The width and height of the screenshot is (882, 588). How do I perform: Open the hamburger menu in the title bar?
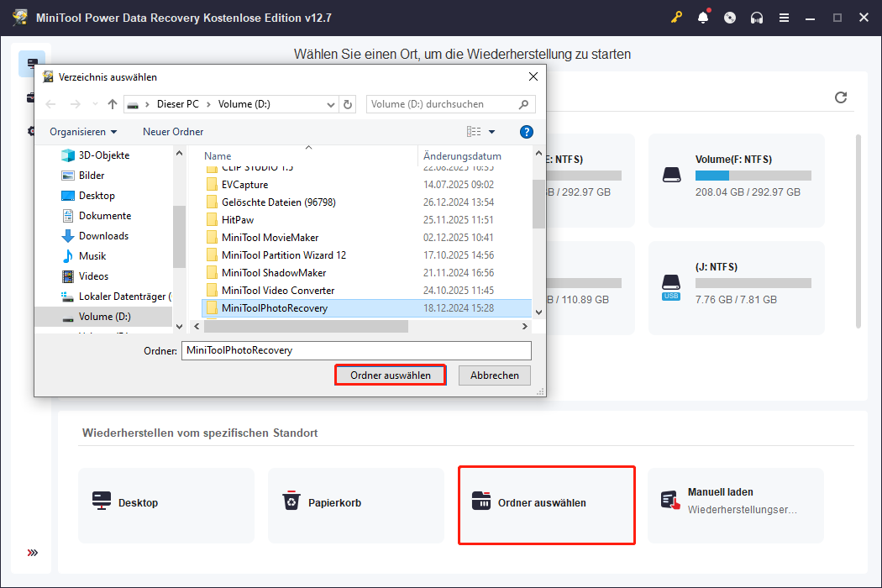[x=784, y=17]
